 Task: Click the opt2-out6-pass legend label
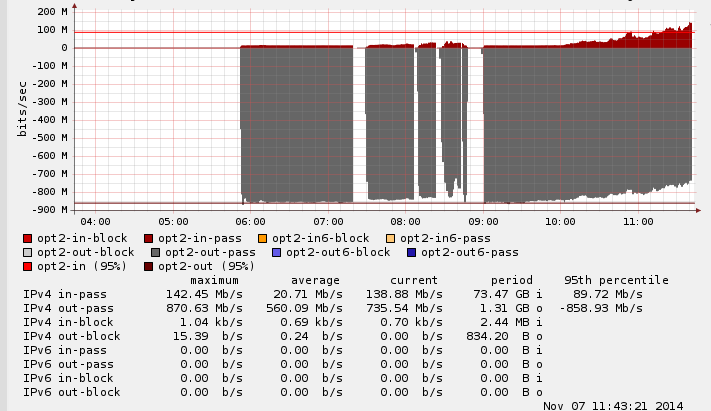(470, 253)
